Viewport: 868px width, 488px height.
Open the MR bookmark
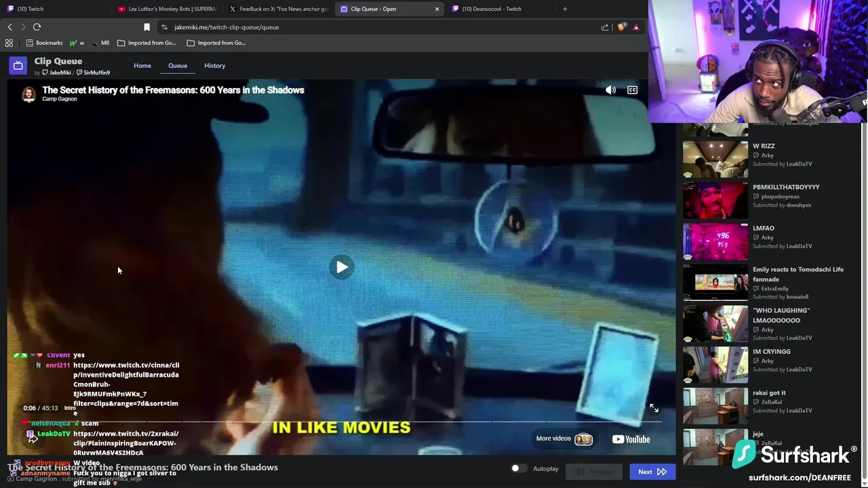(100, 43)
